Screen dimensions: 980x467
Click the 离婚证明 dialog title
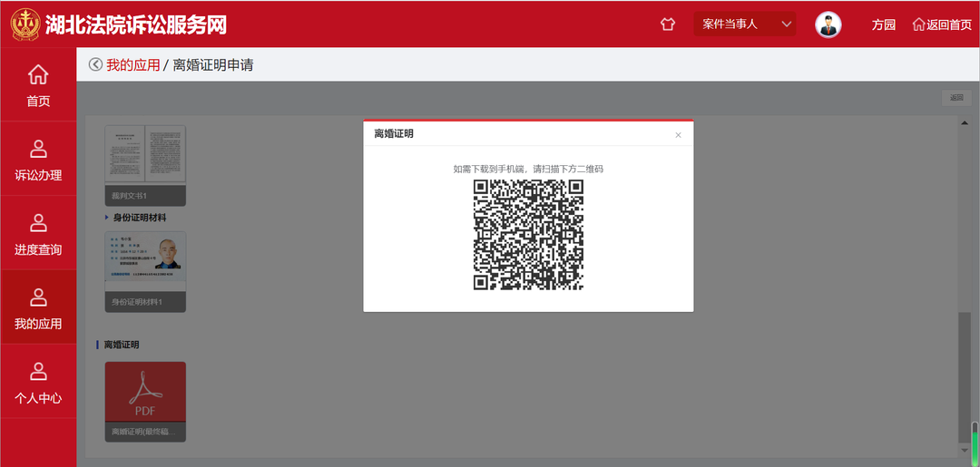[x=393, y=133]
